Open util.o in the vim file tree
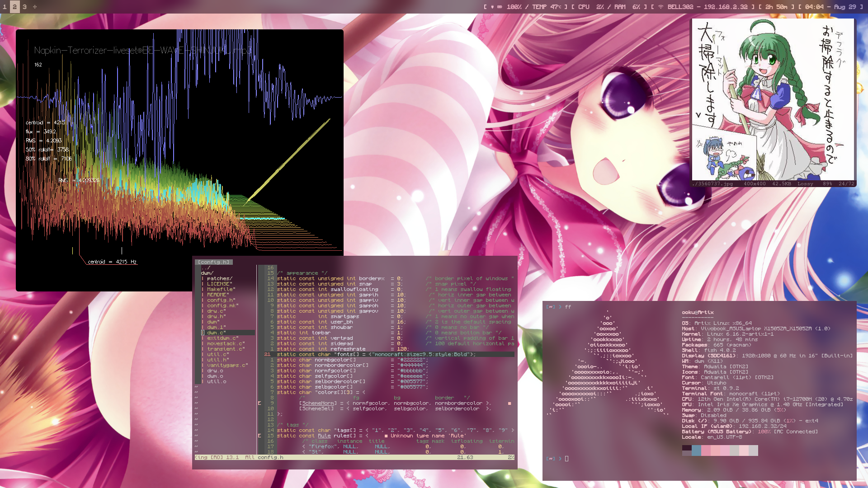 pos(217,381)
